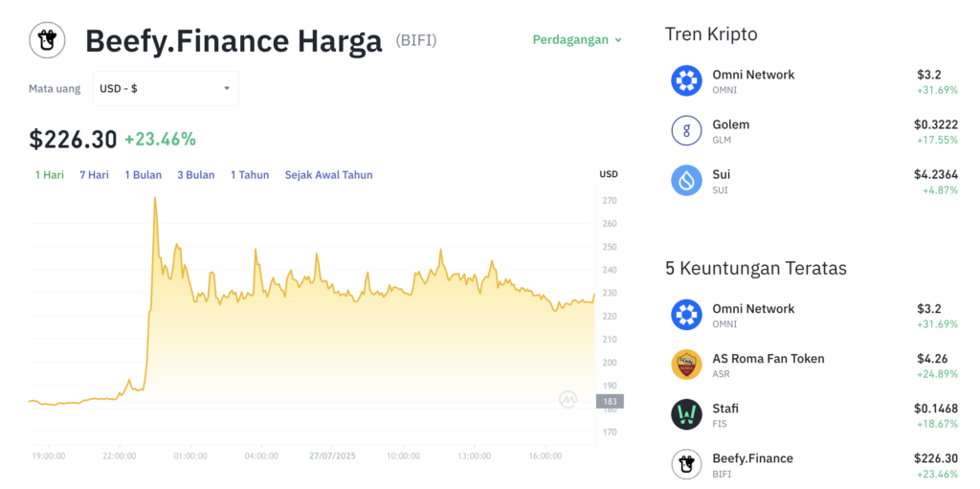
Task: Click the chart's peak near 270 USD
Action: click(x=154, y=198)
